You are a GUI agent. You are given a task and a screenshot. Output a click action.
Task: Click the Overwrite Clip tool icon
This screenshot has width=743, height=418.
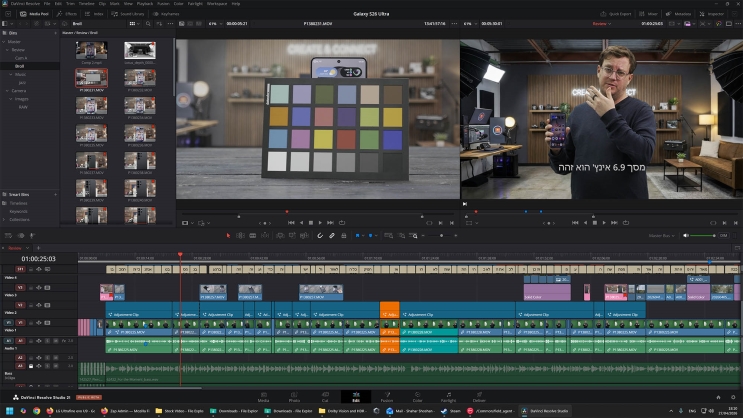coord(292,236)
